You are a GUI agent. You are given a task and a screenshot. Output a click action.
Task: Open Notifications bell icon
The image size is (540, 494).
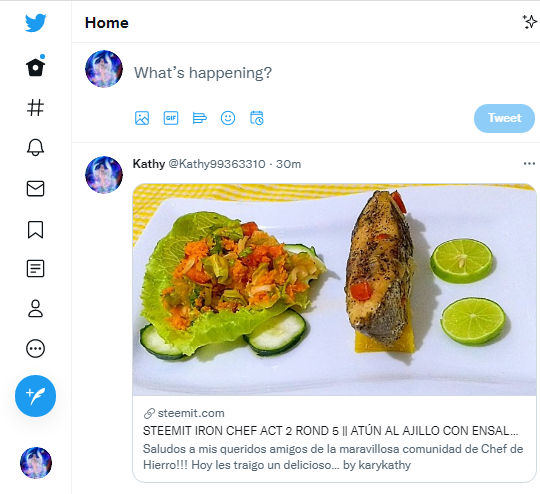click(35, 147)
